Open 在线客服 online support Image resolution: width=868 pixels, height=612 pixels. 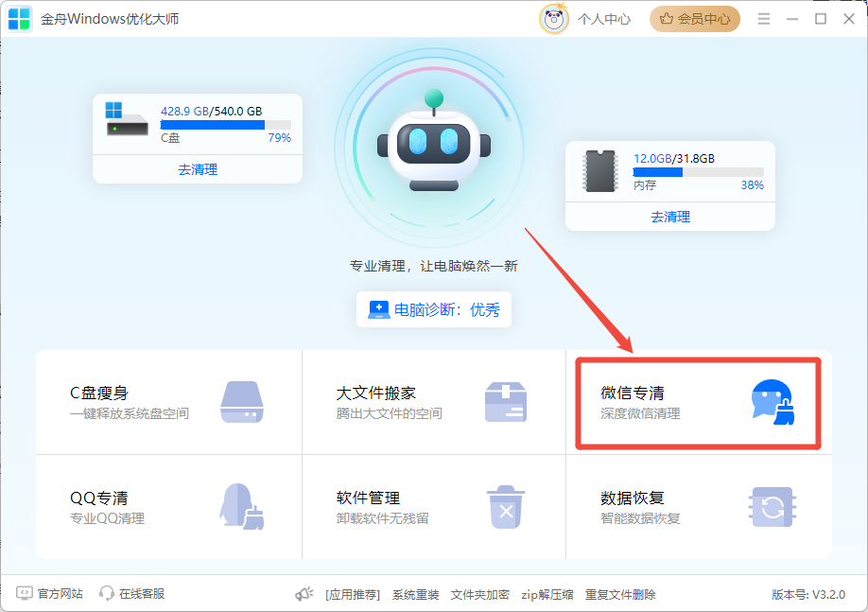click(x=142, y=594)
